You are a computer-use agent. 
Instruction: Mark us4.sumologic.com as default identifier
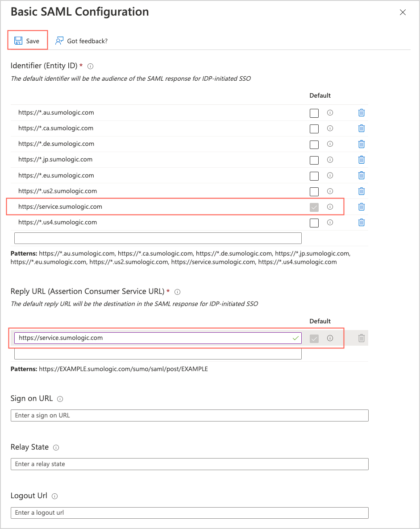tap(314, 223)
